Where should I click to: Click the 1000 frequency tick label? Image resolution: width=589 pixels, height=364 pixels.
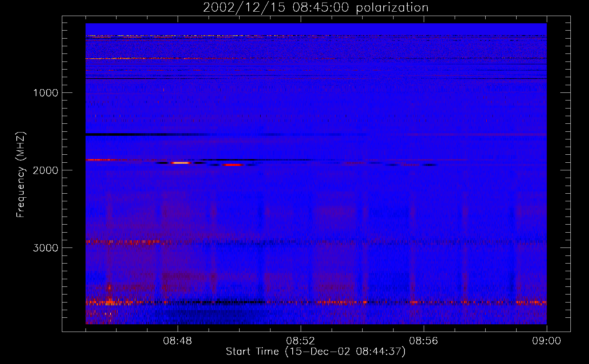coord(46,93)
